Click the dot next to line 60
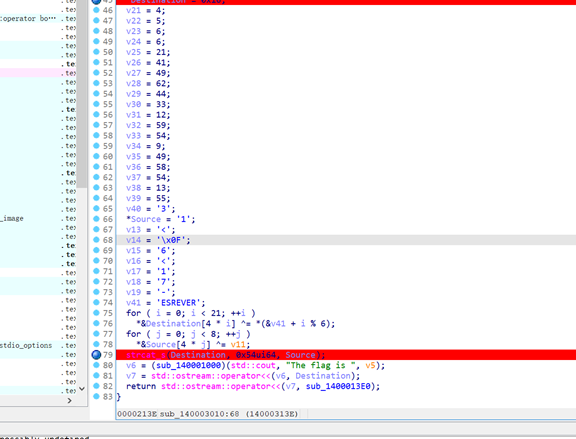The height and width of the screenshot is (439, 576). 96,156
